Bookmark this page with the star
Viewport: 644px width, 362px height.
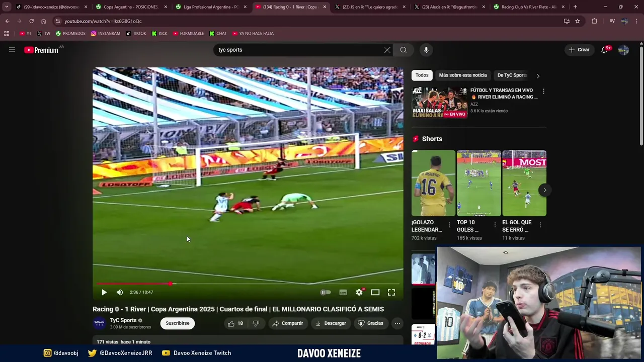pyautogui.click(x=578, y=21)
